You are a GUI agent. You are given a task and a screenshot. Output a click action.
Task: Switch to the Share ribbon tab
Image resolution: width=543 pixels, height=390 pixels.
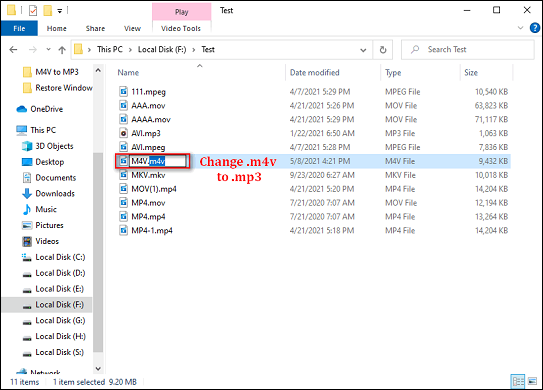(95, 28)
